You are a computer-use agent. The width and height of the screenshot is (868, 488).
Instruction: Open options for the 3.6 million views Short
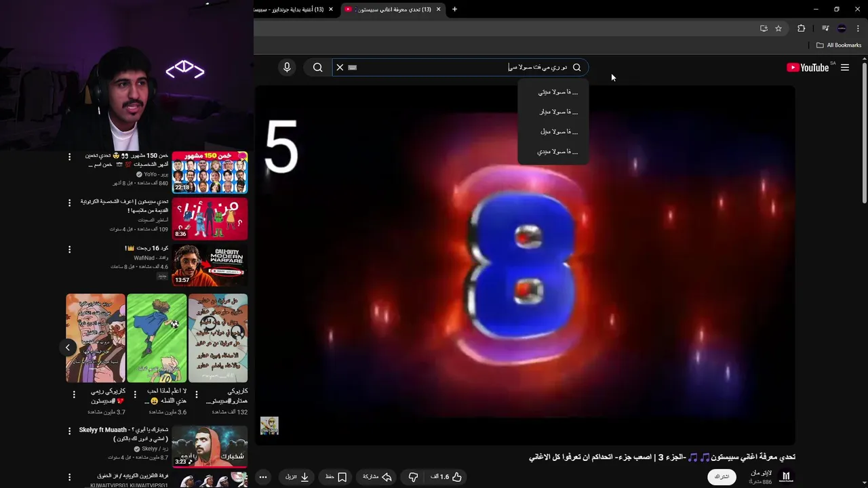pyautogui.click(x=135, y=394)
